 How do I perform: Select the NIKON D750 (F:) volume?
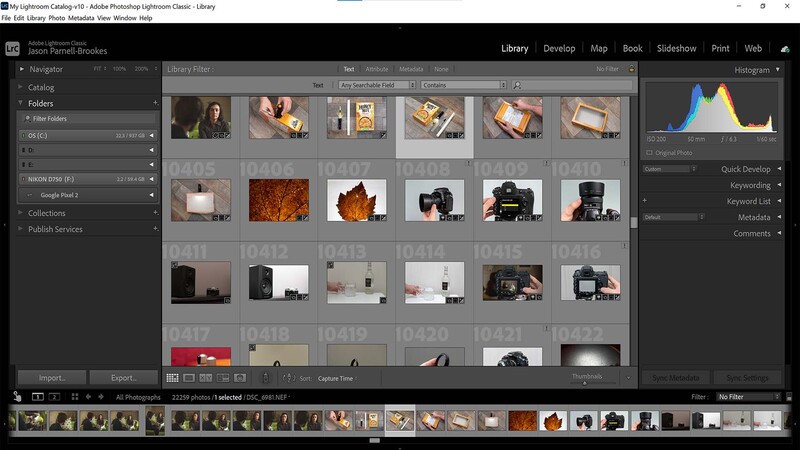click(88, 179)
